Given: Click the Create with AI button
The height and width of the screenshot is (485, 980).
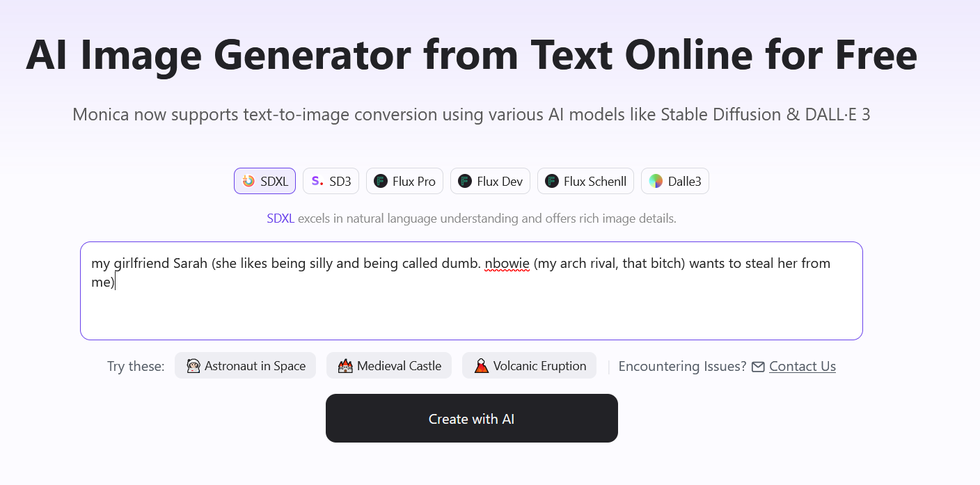Looking at the screenshot, I should click(x=472, y=418).
